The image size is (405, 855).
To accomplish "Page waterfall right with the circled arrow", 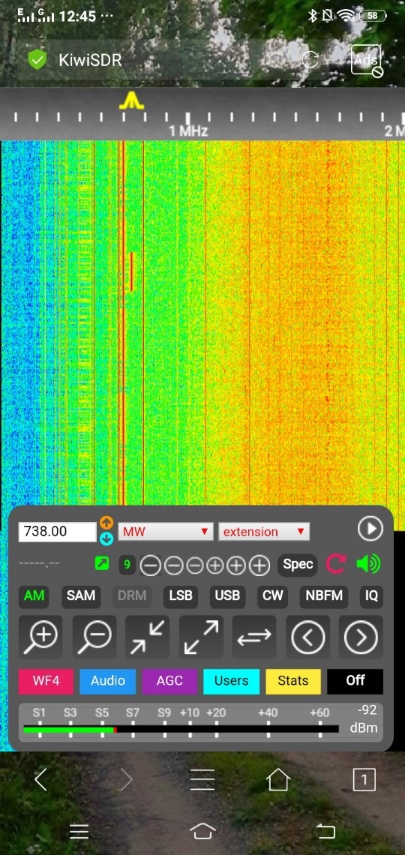I will 361,637.
